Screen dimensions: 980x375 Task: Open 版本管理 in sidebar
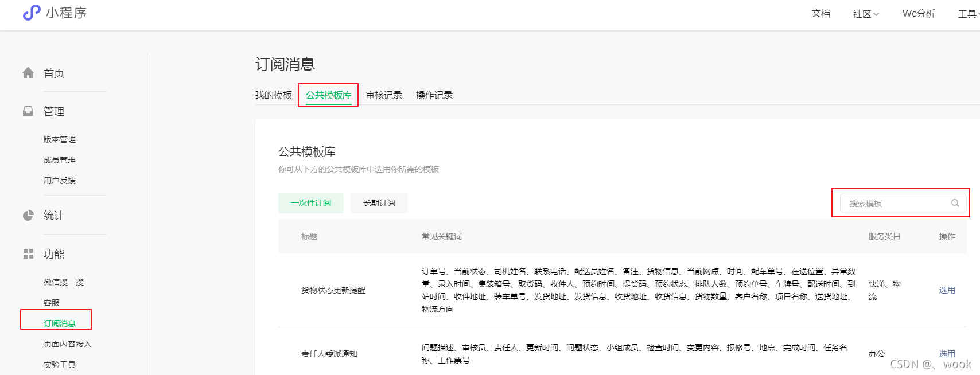(x=60, y=139)
